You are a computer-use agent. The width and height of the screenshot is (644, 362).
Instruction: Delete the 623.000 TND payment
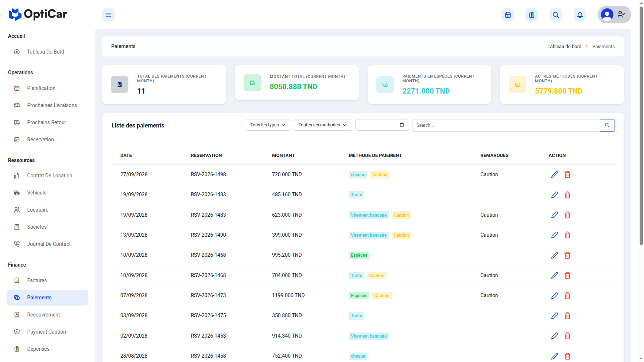pos(567,215)
